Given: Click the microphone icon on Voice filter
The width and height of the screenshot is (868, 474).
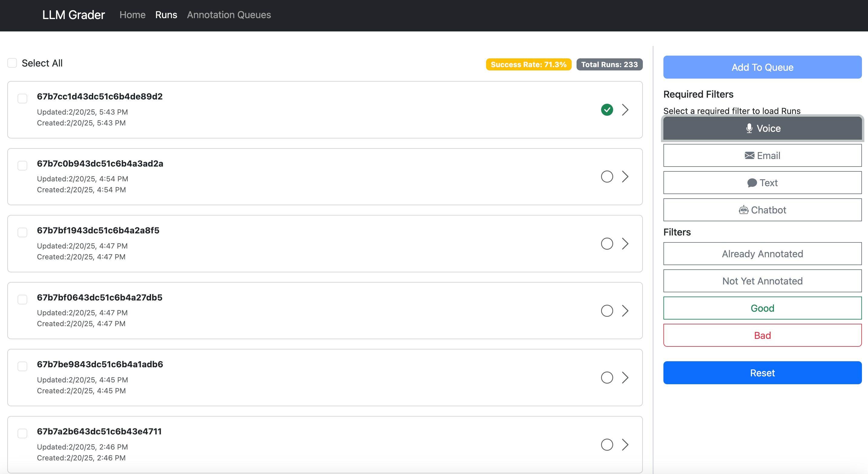Looking at the screenshot, I should [749, 128].
